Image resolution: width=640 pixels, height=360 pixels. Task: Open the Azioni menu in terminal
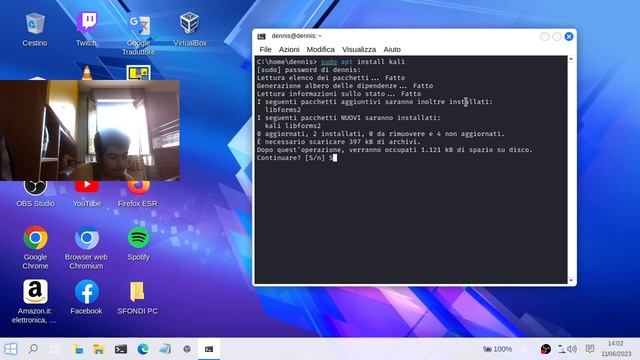(x=289, y=49)
